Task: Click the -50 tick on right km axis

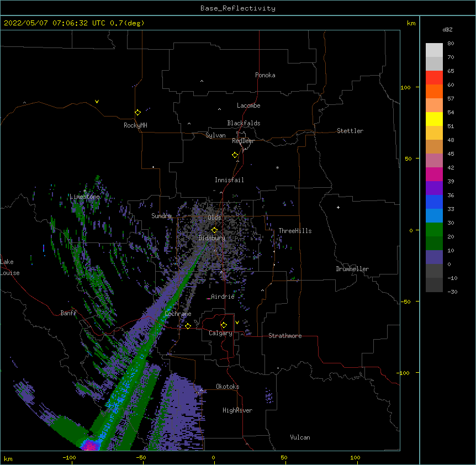Action: click(x=405, y=302)
